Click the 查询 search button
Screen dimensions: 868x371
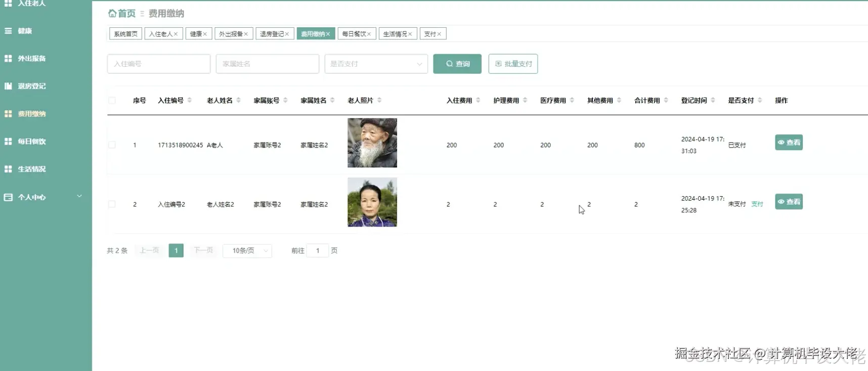[x=457, y=64]
